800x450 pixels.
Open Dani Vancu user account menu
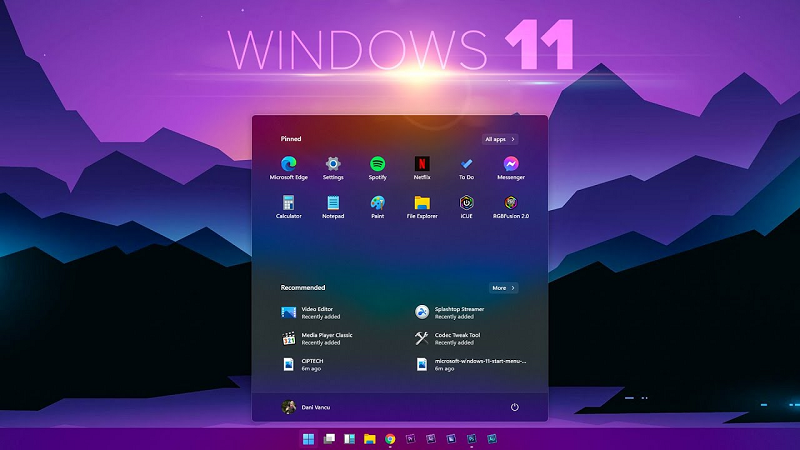tap(306, 407)
